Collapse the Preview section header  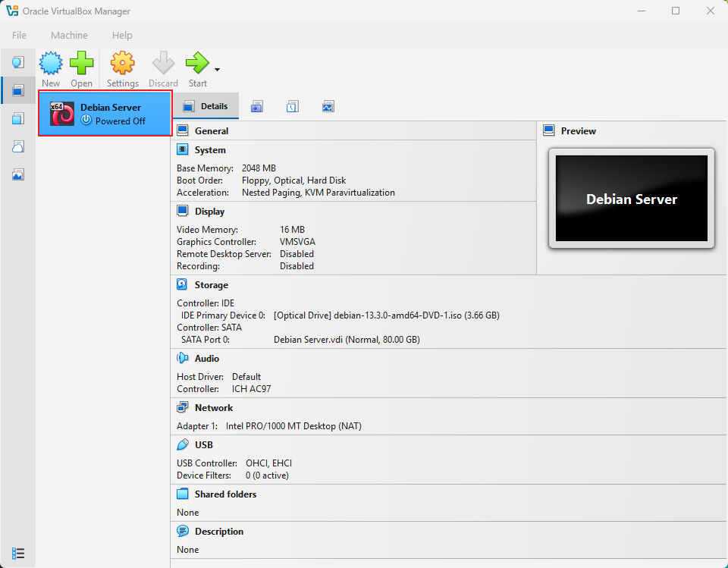(x=578, y=131)
